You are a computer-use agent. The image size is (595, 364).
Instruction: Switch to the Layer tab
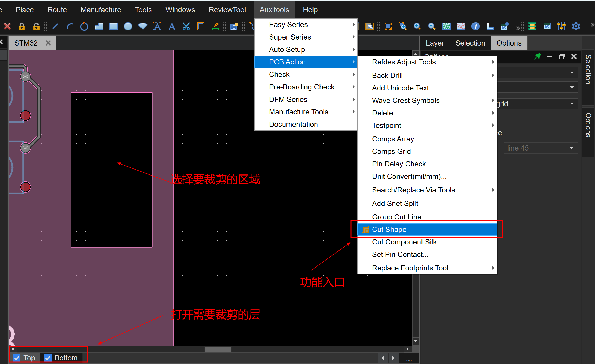click(x=435, y=43)
